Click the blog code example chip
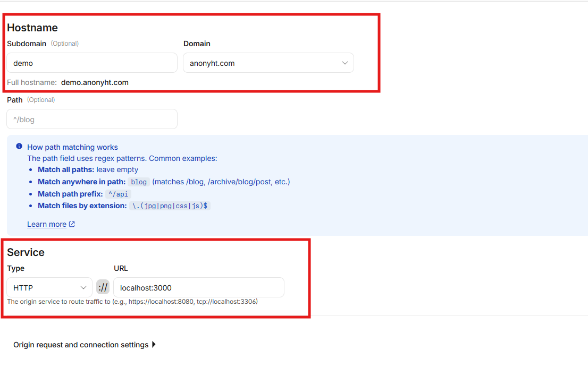Image resolution: width=588 pixels, height=367 pixels. point(139,182)
